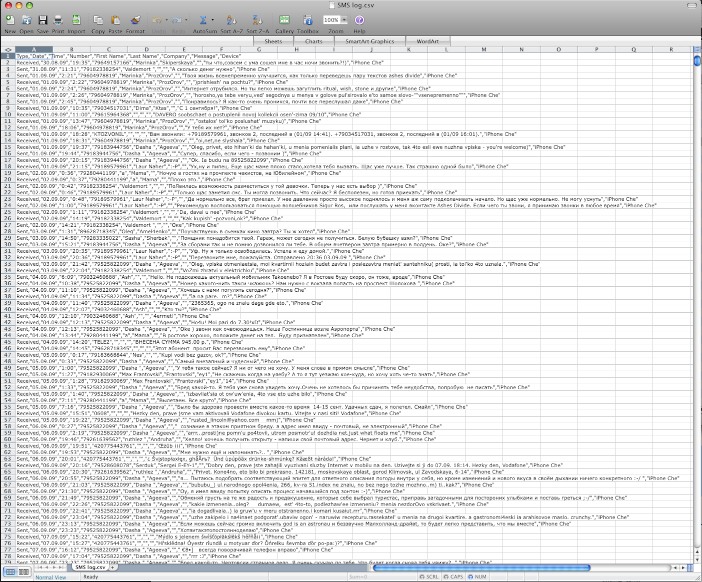This screenshot has width=702, height=582.
Task: Click the Select All corner button
Action: [8, 50]
